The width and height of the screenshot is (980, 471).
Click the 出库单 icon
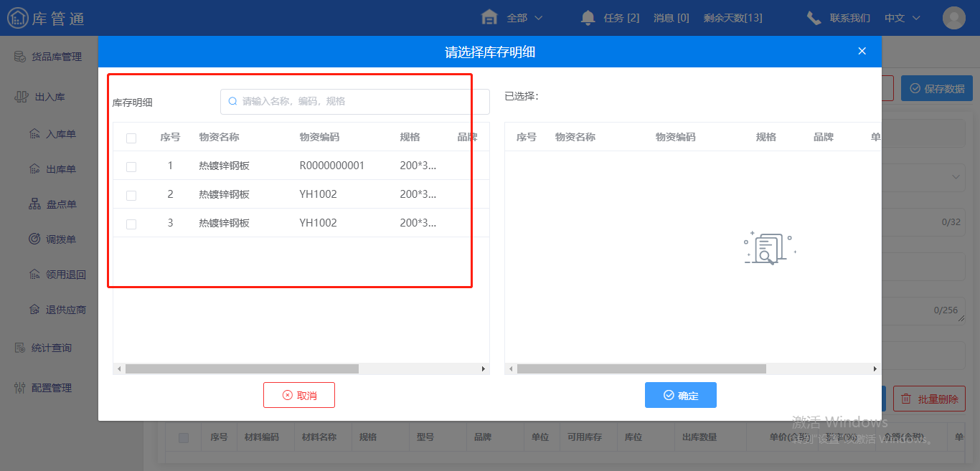click(34, 169)
